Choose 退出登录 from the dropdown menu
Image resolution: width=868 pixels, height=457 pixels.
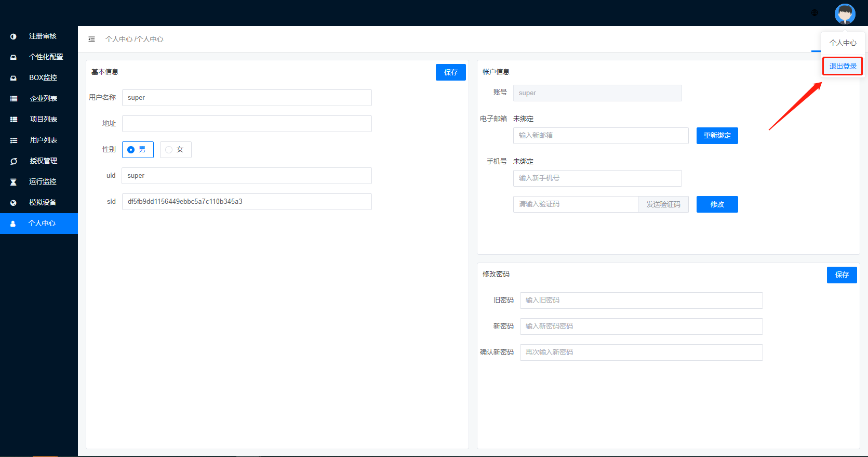pos(843,66)
